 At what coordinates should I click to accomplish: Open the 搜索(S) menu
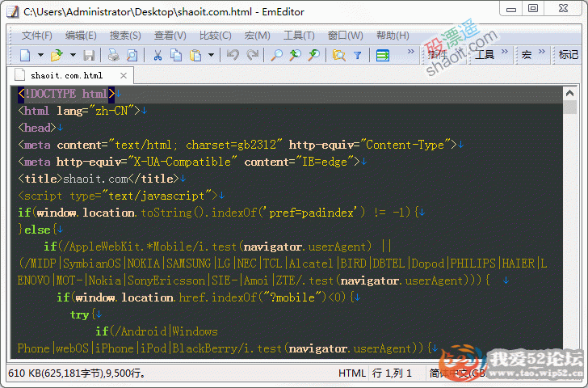[x=125, y=36]
